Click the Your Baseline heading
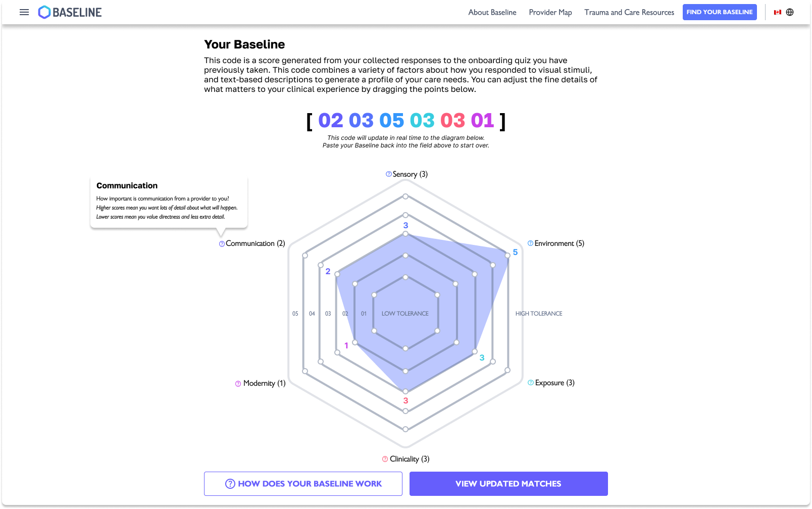This screenshot has width=812, height=509. pyautogui.click(x=244, y=44)
